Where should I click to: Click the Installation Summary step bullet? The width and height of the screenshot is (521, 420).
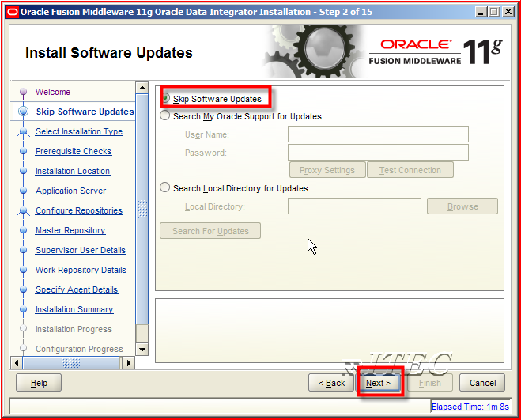pyautogui.click(x=23, y=309)
